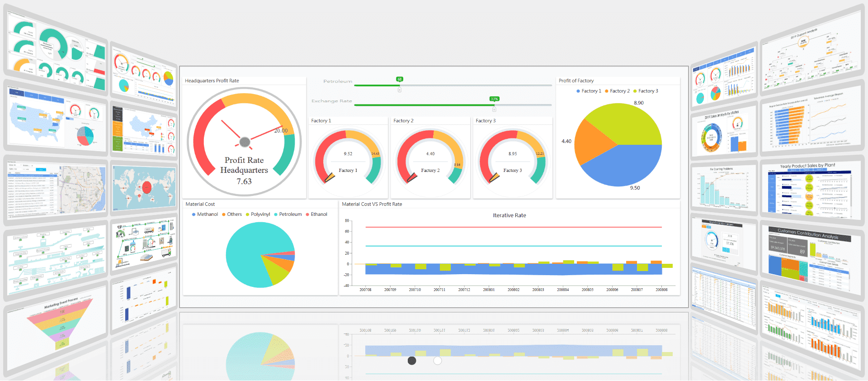
Task: Select the Factory 1 gauge chart
Action: pos(348,158)
